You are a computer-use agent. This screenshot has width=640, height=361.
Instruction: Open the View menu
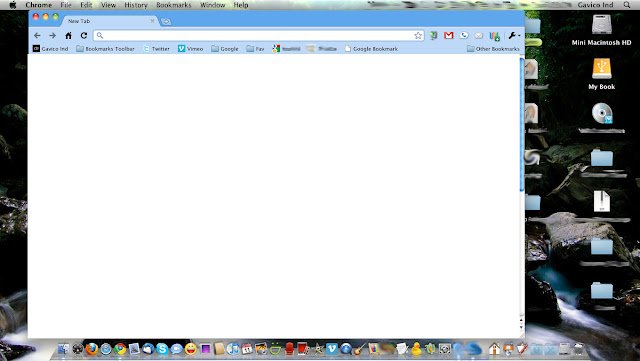tap(108, 5)
